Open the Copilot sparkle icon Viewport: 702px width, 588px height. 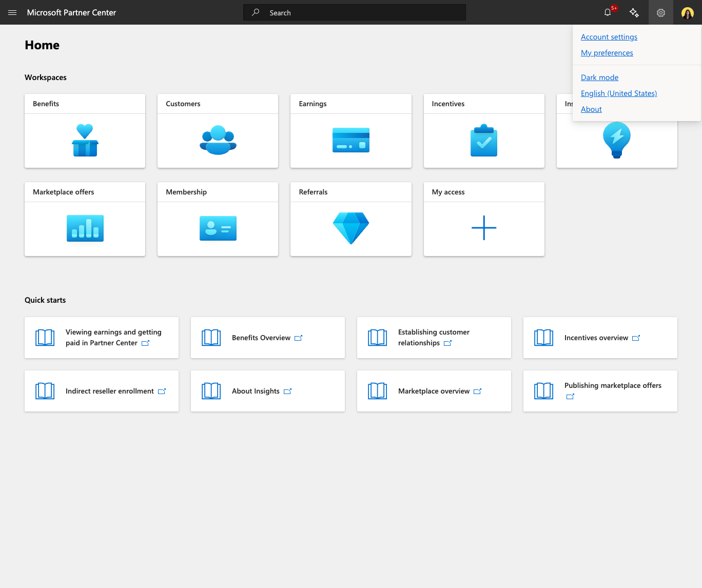pyautogui.click(x=634, y=12)
